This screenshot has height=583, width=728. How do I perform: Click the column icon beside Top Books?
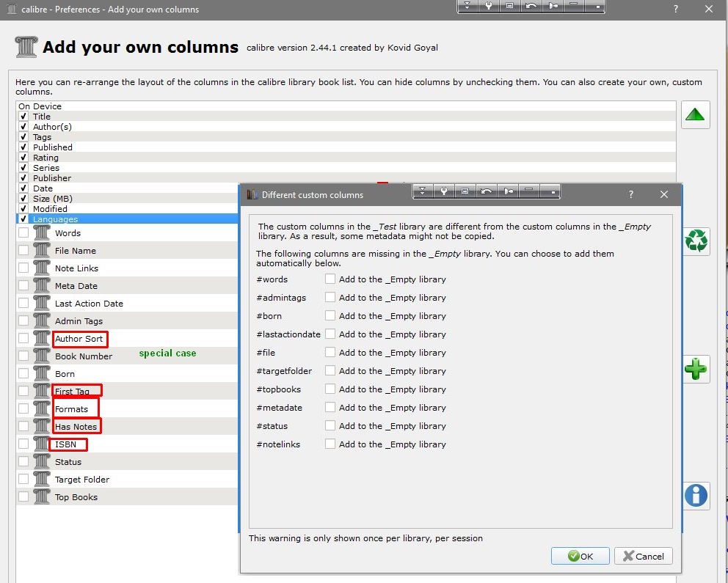(x=41, y=496)
